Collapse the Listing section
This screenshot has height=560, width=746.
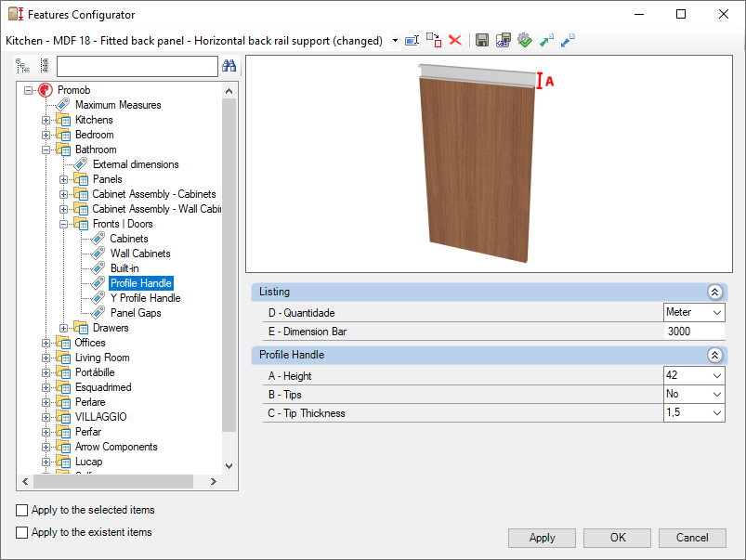coord(714,293)
